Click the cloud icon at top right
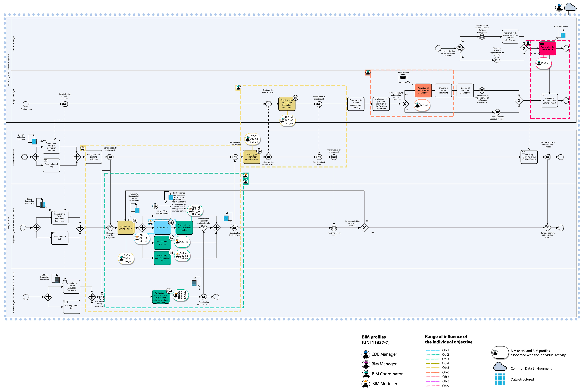Screen dimensions: 584x392 pyautogui.click(x=570, y=7)
